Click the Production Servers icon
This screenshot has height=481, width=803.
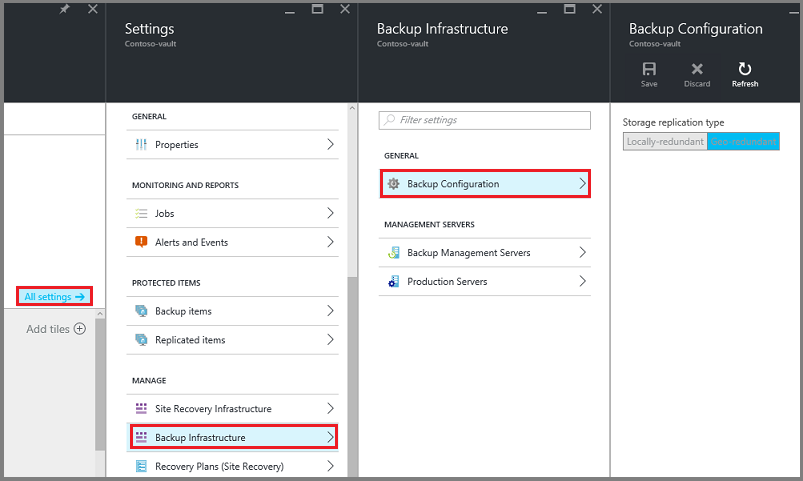[393, 282]
